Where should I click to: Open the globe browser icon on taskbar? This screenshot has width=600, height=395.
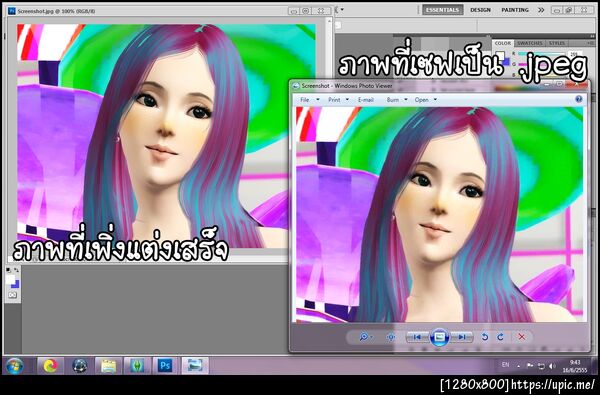80,366
